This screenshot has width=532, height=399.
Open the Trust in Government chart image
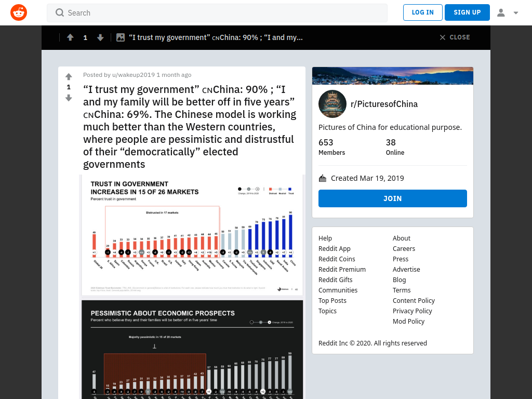point(192,235)
